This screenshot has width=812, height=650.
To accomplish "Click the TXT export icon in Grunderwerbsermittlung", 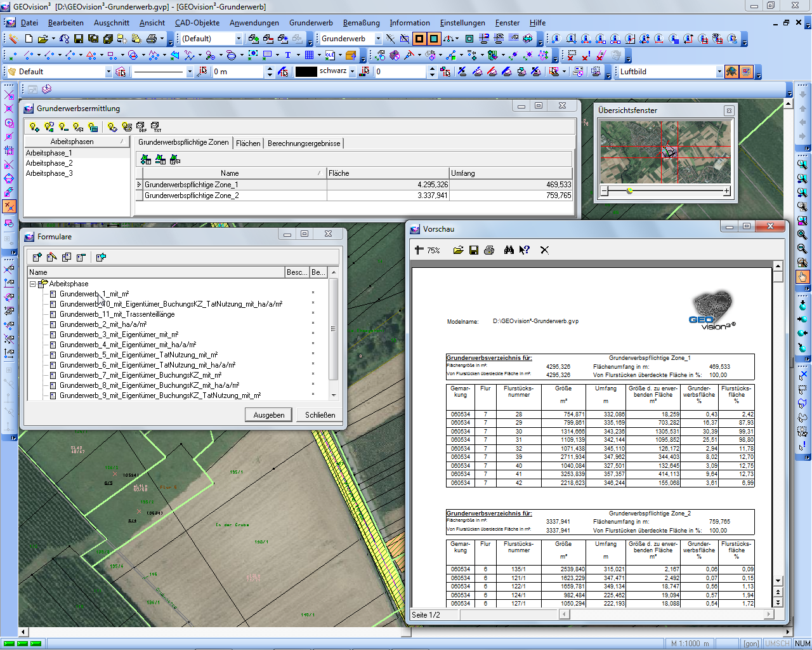I will tap(155, 127).
